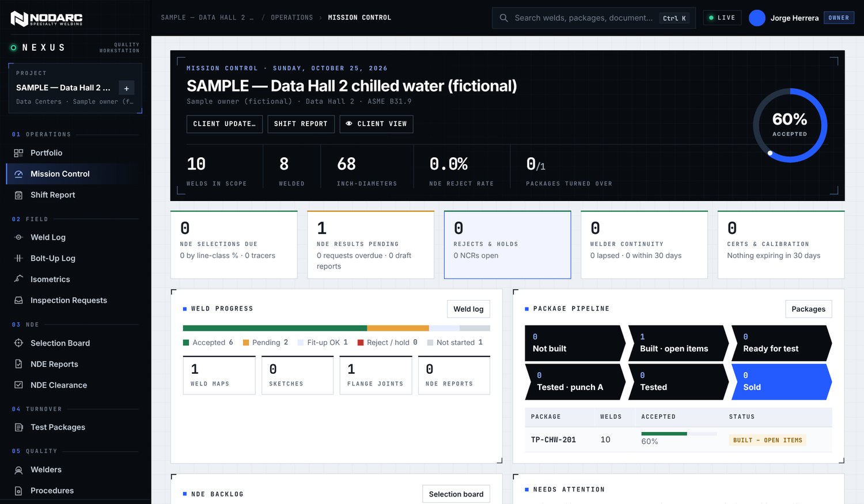Open the TP-CHW-201 package row

click(678, 439)
